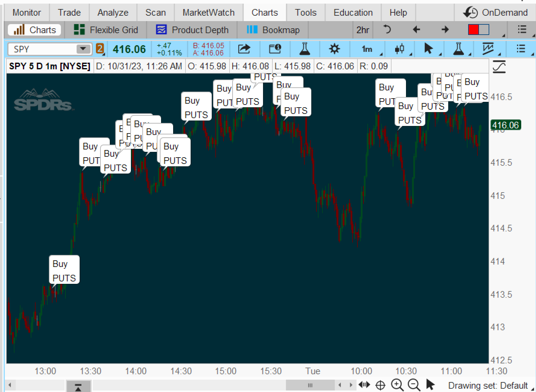
Task: Click the 412.5 price axis label
Action: click(501, 360)
